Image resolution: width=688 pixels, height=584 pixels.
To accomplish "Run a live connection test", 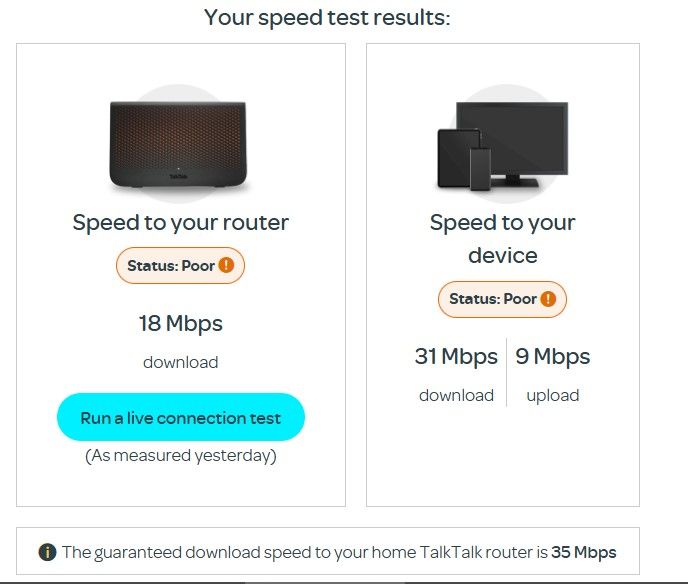I will coord(181,418).
